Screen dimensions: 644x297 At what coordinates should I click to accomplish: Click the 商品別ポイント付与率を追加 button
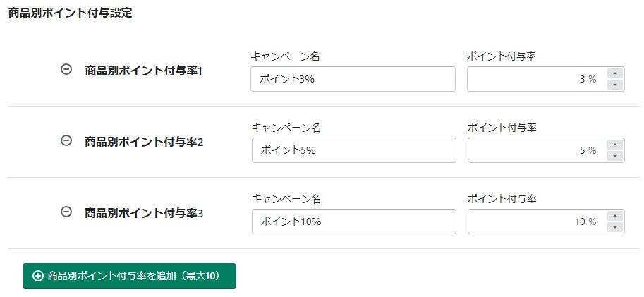point(129,276)
